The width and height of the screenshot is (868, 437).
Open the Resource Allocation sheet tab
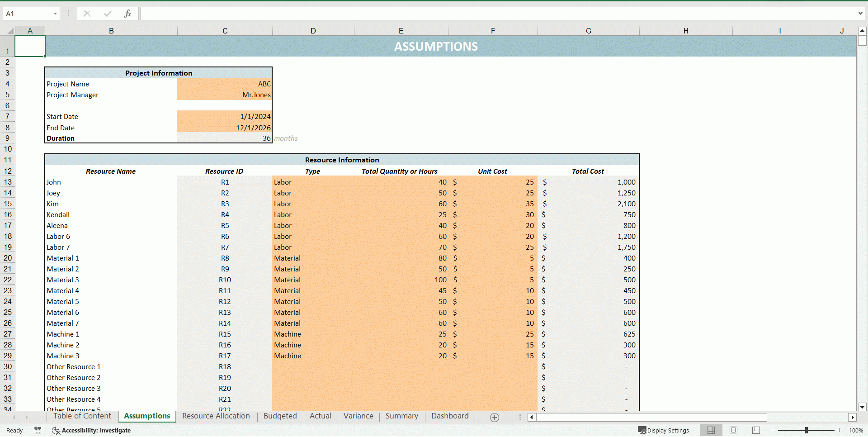[x=216, y=416]
